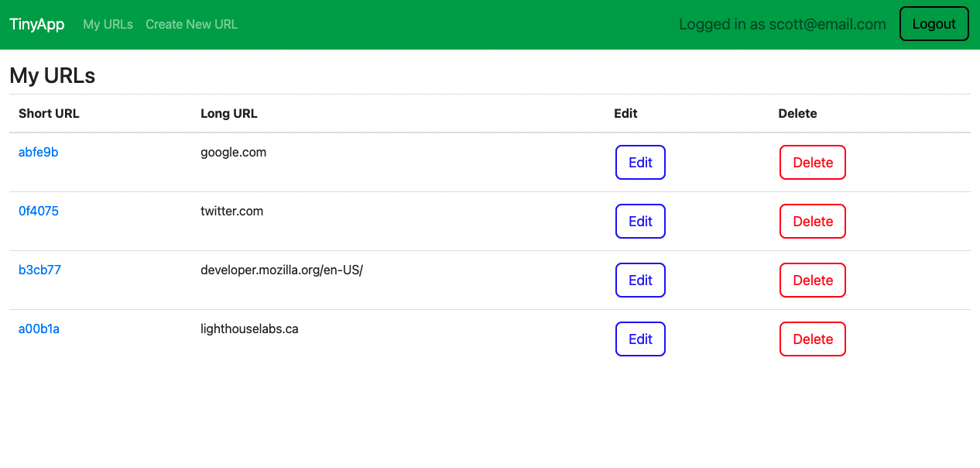980x468 pixels.
Task: Click the Short URL column header
Action: 49,113
